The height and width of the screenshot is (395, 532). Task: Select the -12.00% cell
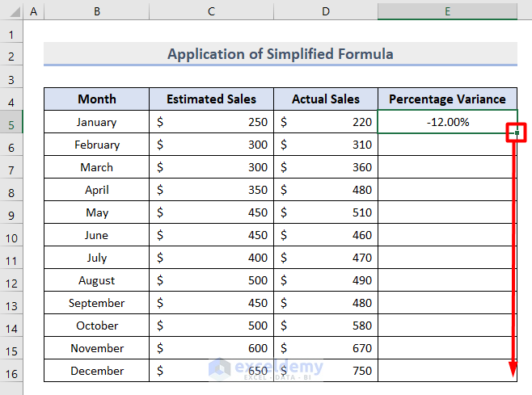[447, 122]
